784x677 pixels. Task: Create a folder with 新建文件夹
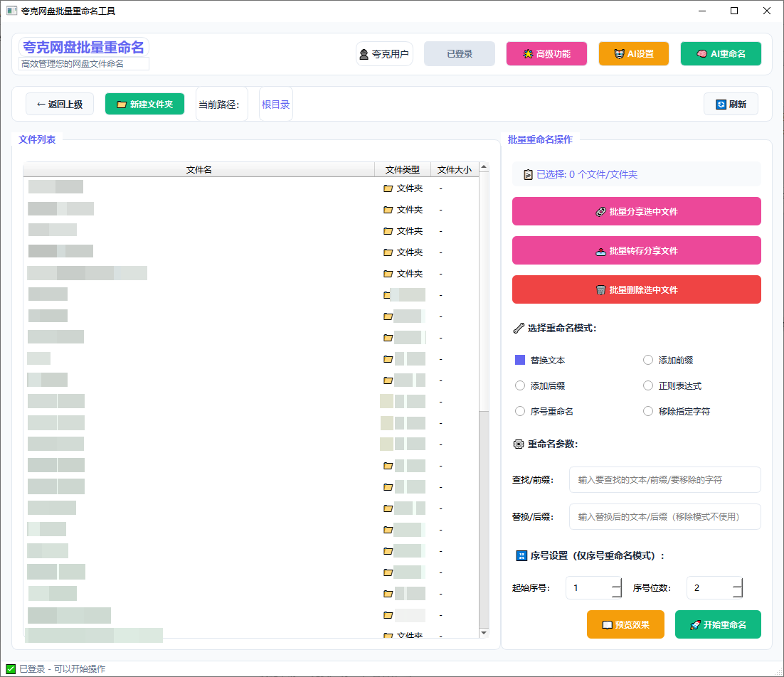tap(144, 104)
